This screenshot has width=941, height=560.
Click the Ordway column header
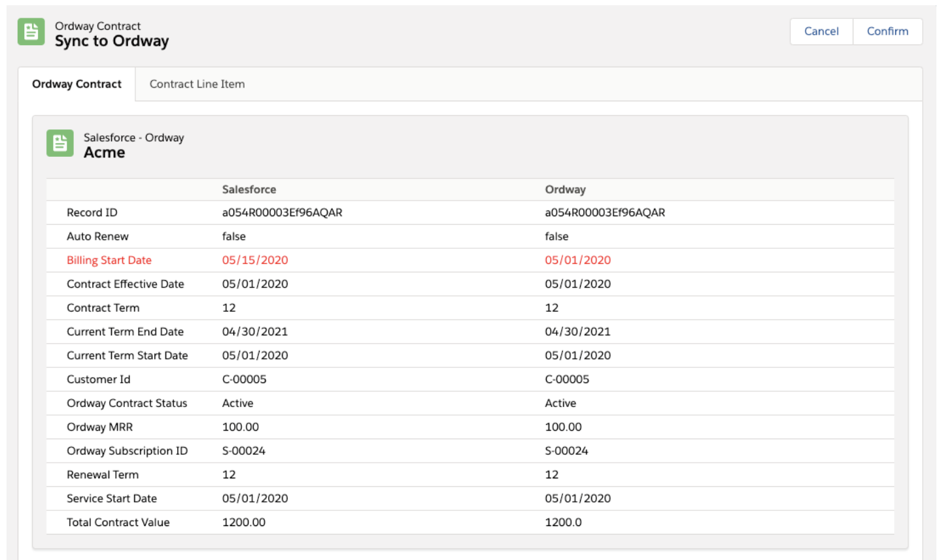click(x=565, y=189)
